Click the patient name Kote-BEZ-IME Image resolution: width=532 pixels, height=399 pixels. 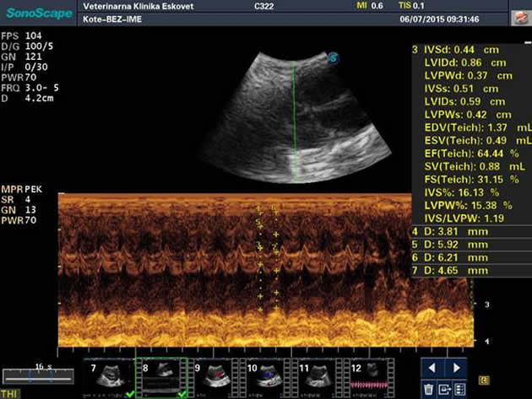[x=112, y=19]
